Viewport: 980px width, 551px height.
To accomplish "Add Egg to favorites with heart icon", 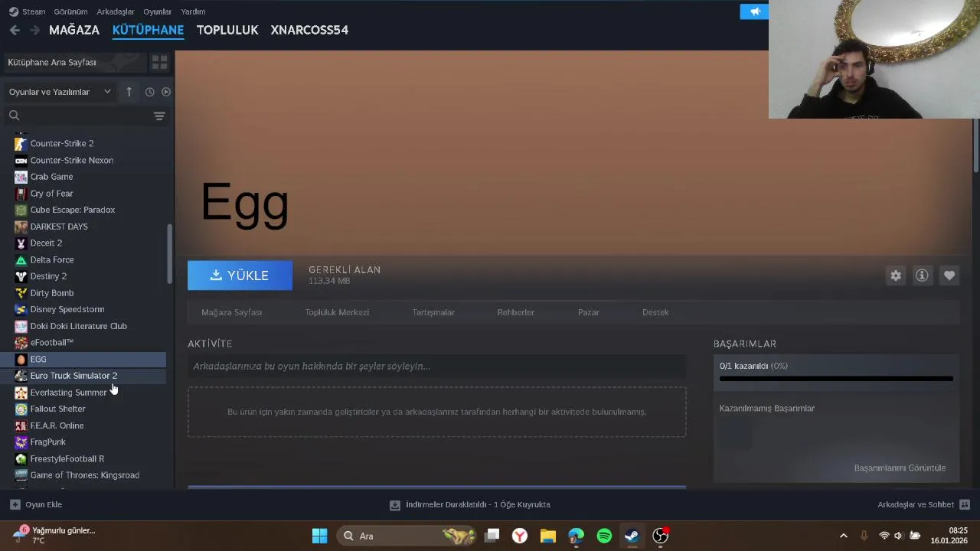I will point(949,275).
